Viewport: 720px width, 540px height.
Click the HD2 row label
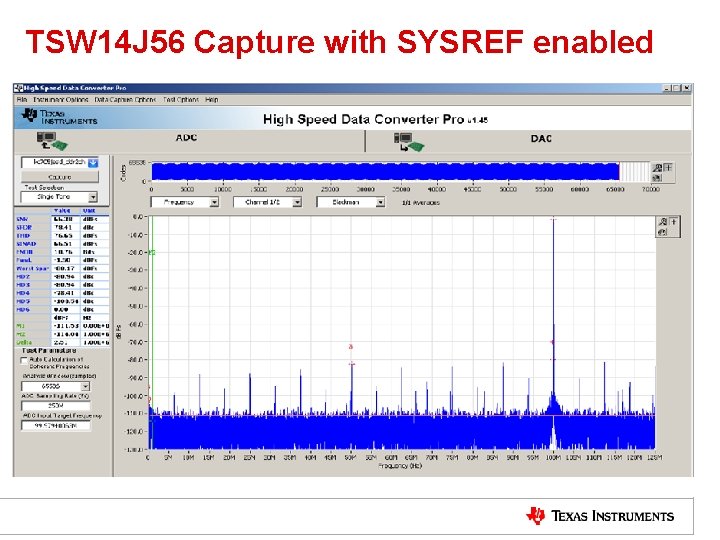point(23,277)
